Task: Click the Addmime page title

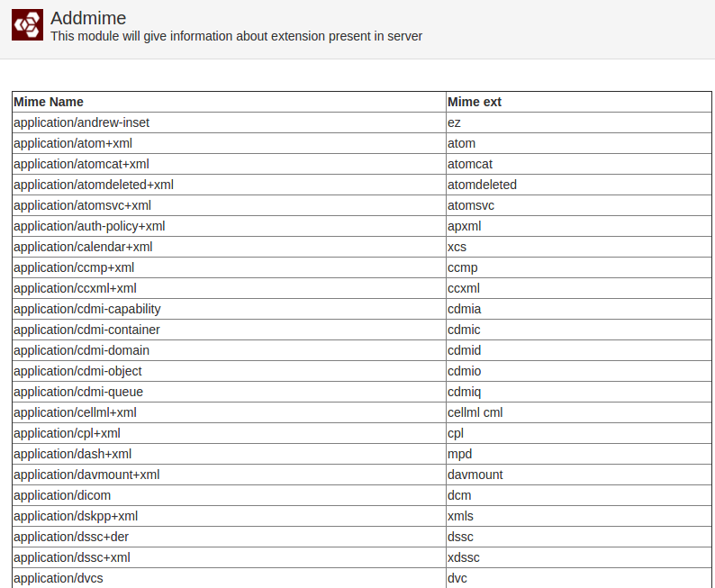Action: 88,18
